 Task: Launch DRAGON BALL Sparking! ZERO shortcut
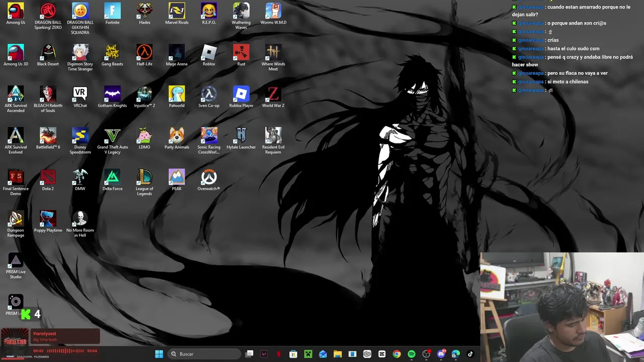click(48, 16)
